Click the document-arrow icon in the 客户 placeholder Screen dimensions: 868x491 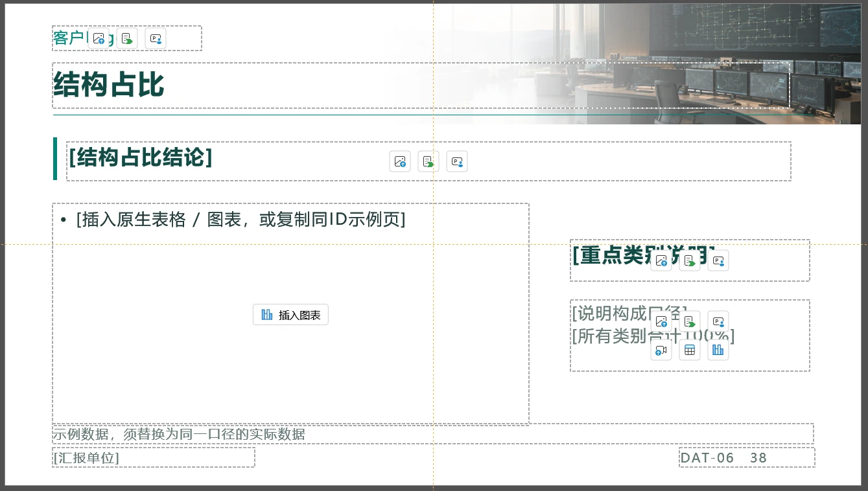(x=127, y=39)
